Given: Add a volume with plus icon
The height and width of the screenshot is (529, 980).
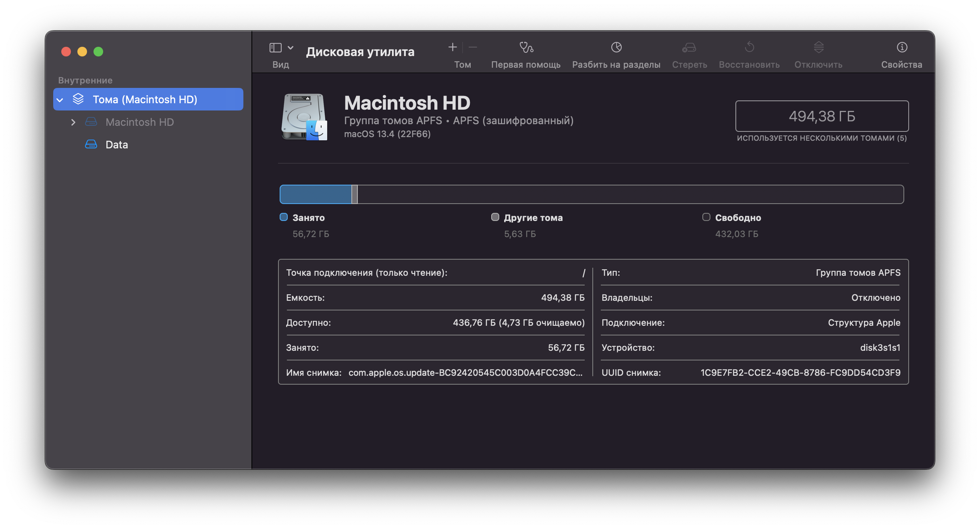Looking at the screenshot, I should [453, 48].
